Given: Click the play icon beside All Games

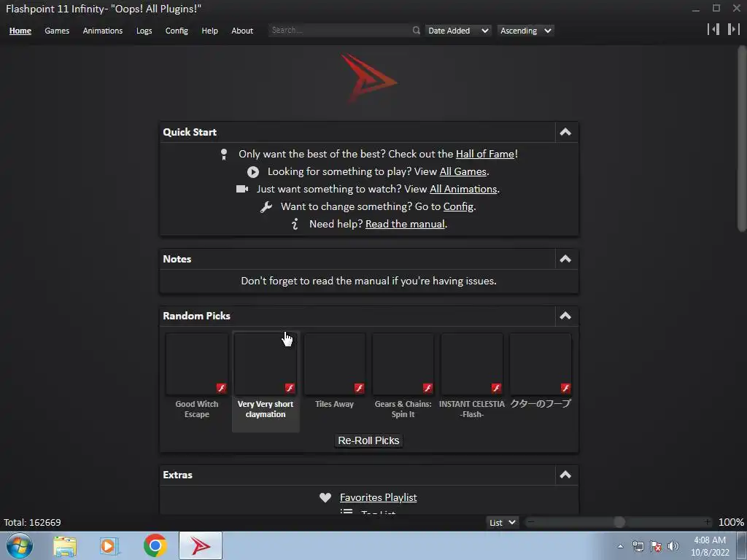Looking at the screenshot, I should pos(253,172).
